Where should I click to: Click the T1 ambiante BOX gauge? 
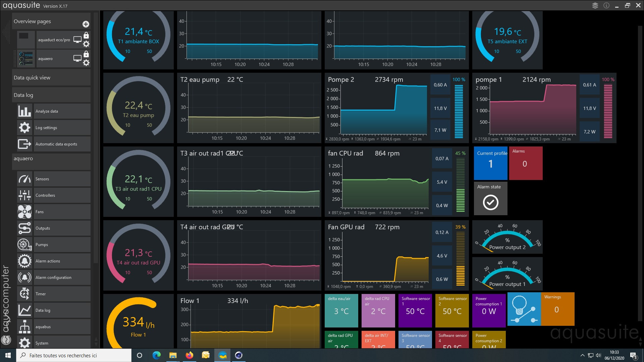pyautogui.click(x=138, y=40)
